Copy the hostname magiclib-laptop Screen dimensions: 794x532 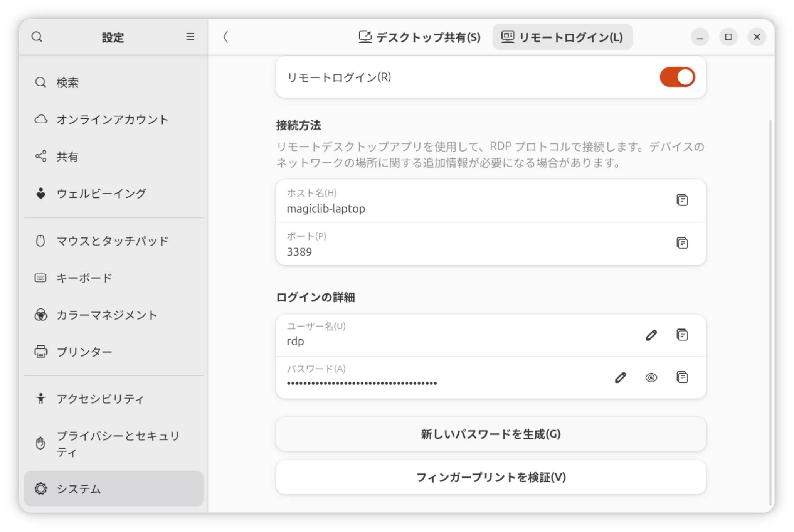click(x=682, y=200)
